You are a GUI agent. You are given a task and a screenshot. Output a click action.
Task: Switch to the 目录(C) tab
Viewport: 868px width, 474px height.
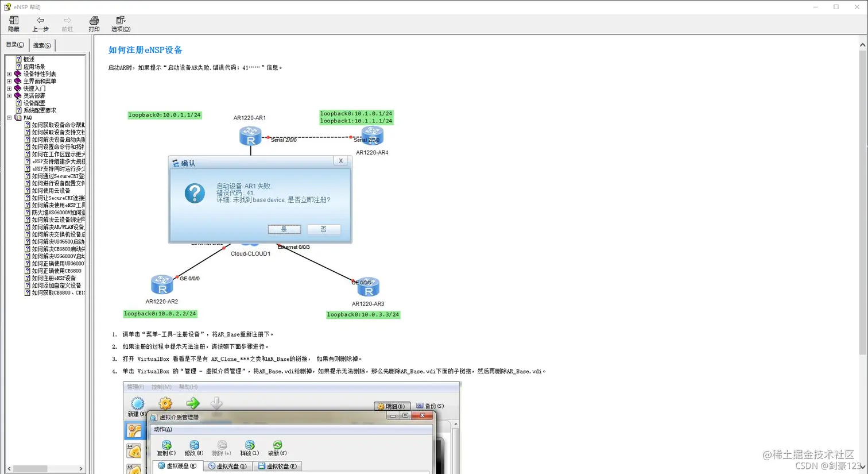pos(15,45)
